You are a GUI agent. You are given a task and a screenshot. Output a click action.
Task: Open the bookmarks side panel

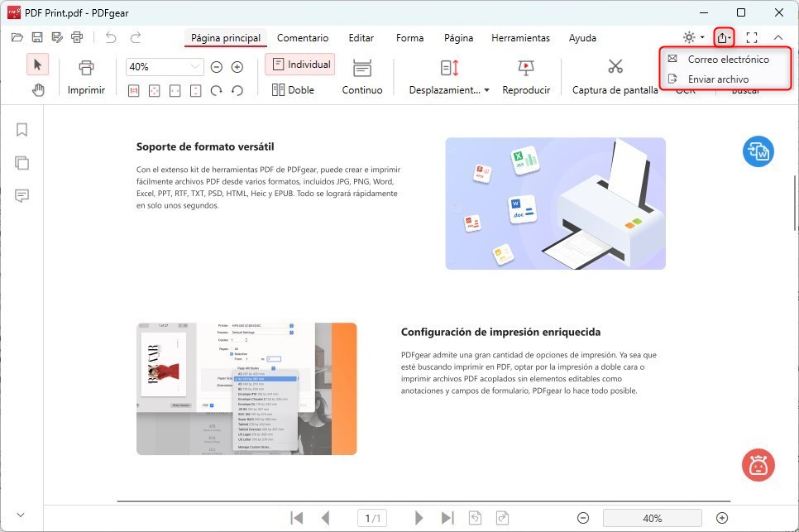tap(22, 129)
